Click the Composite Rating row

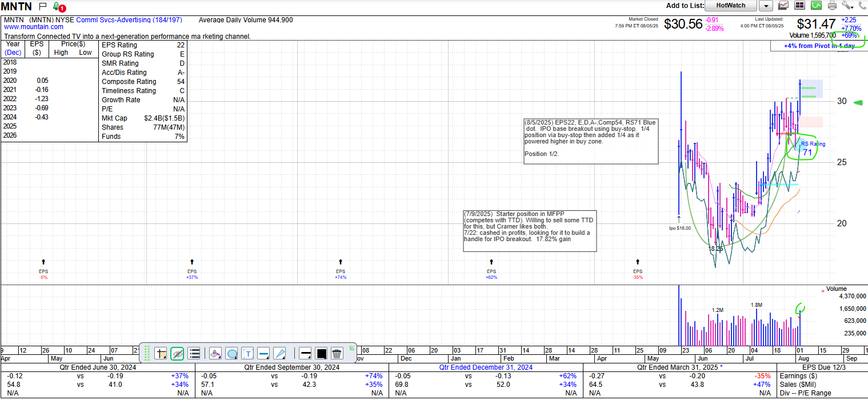143,82
